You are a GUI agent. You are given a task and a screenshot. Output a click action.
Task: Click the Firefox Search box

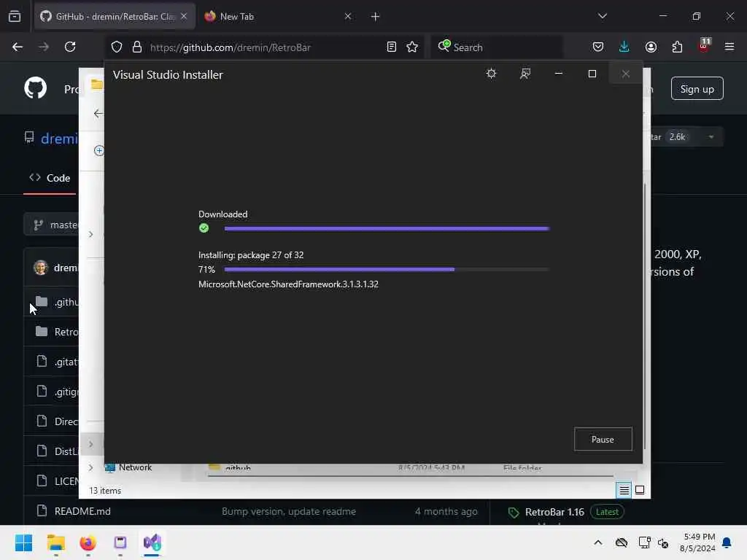(497, 47)
